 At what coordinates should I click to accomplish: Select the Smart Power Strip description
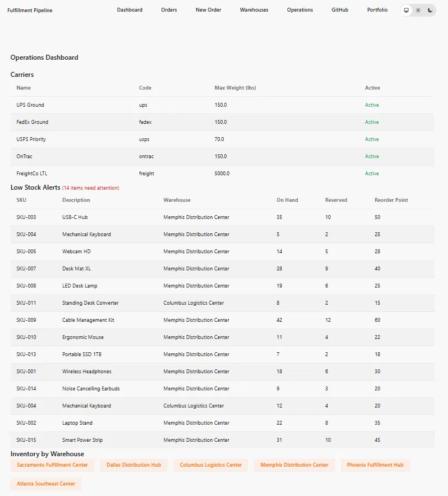[82, 440]
